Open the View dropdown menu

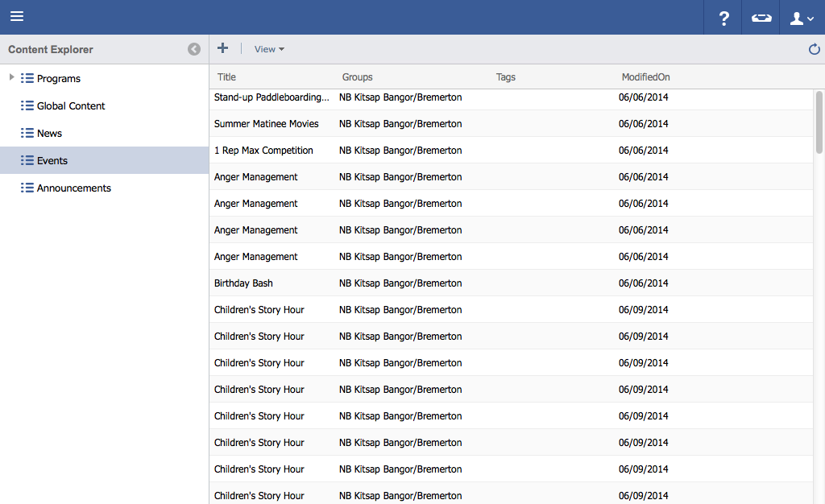269,49
